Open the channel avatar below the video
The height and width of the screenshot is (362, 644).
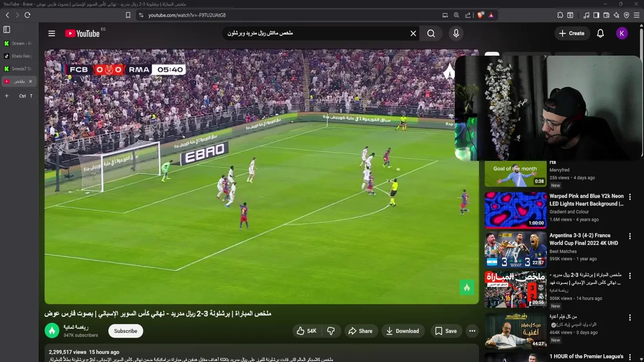(x=52, y=331)
